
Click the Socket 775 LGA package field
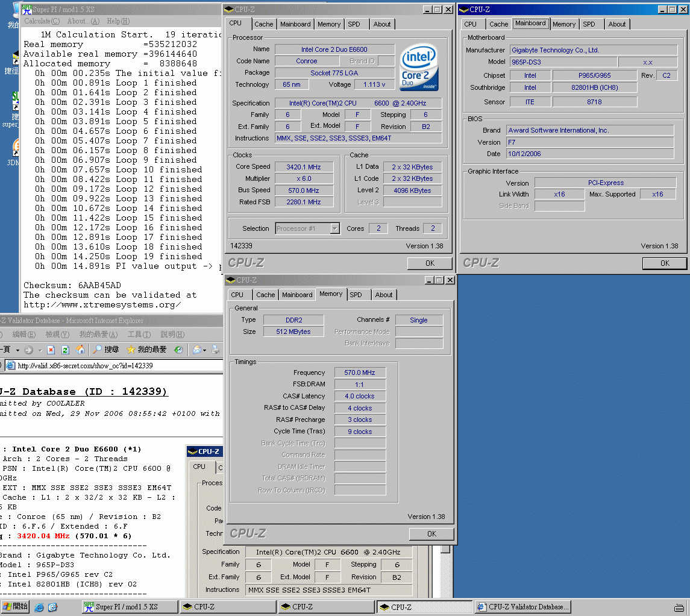[334, 73]
